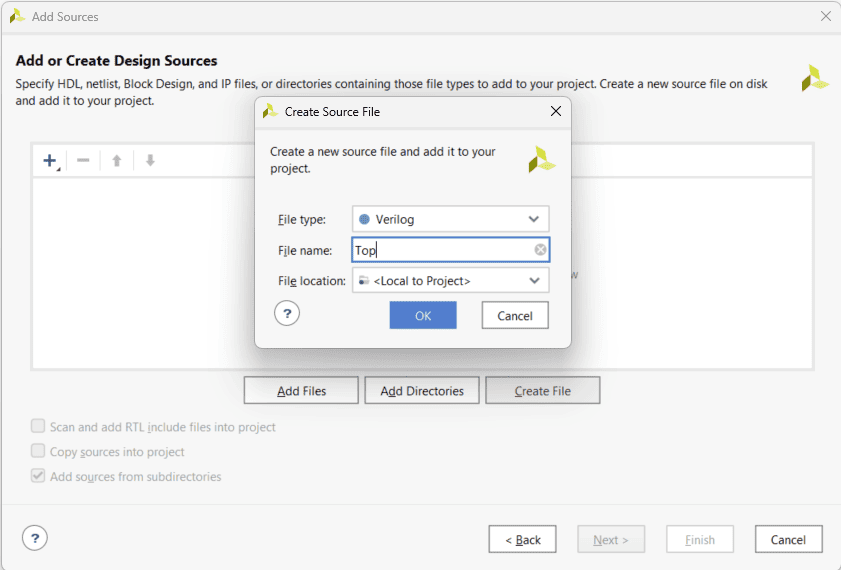Click the Add Directories button
This screenshot has height=570, width=841.
(422, 391)
